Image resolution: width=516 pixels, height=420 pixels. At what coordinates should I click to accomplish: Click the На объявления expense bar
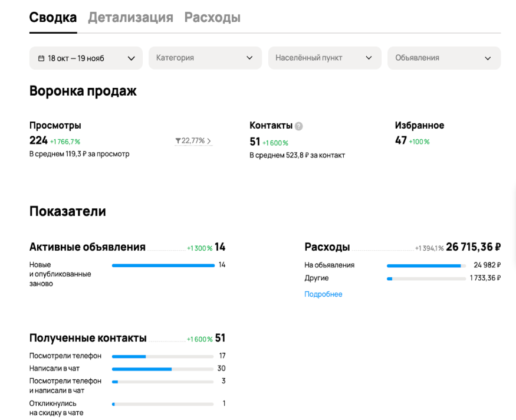(x=426, y=265)
